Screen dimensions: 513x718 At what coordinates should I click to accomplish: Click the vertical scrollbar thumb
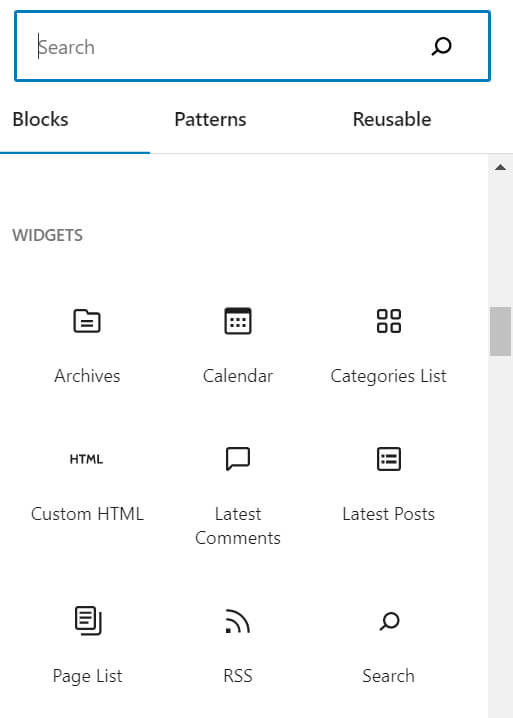[500, 331]
